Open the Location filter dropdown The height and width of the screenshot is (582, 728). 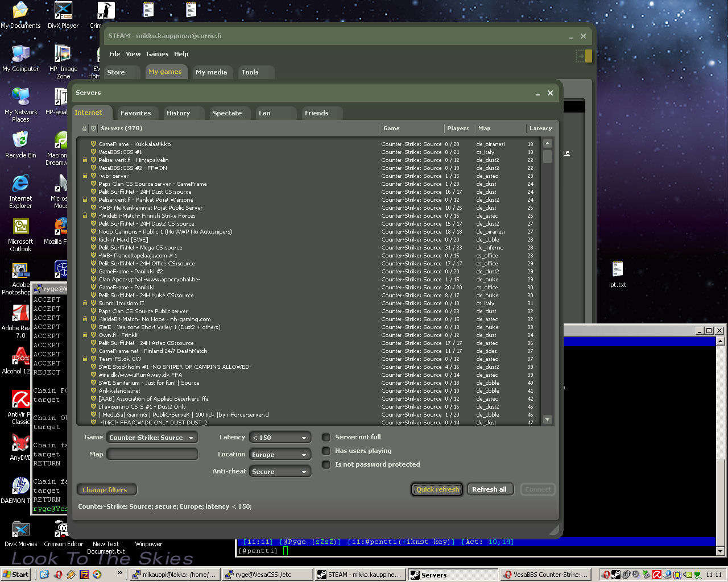click(280, 455)
